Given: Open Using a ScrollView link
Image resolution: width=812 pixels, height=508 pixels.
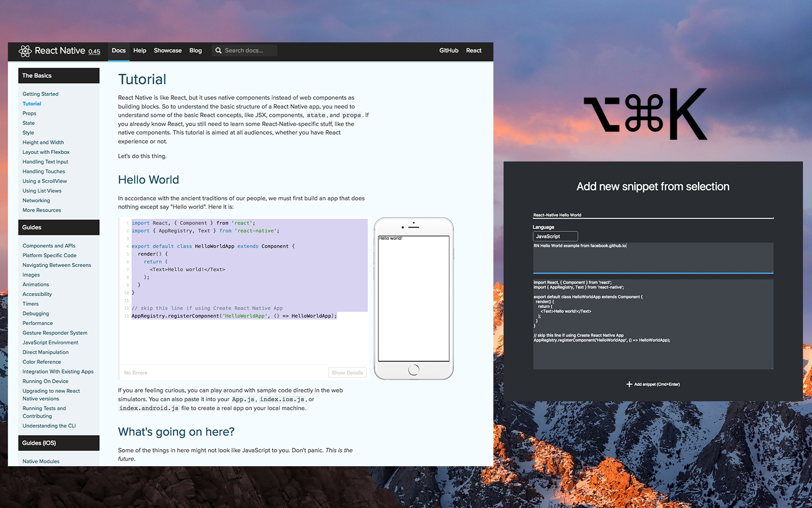Looking at the screenshot, I should click(45, 181).
